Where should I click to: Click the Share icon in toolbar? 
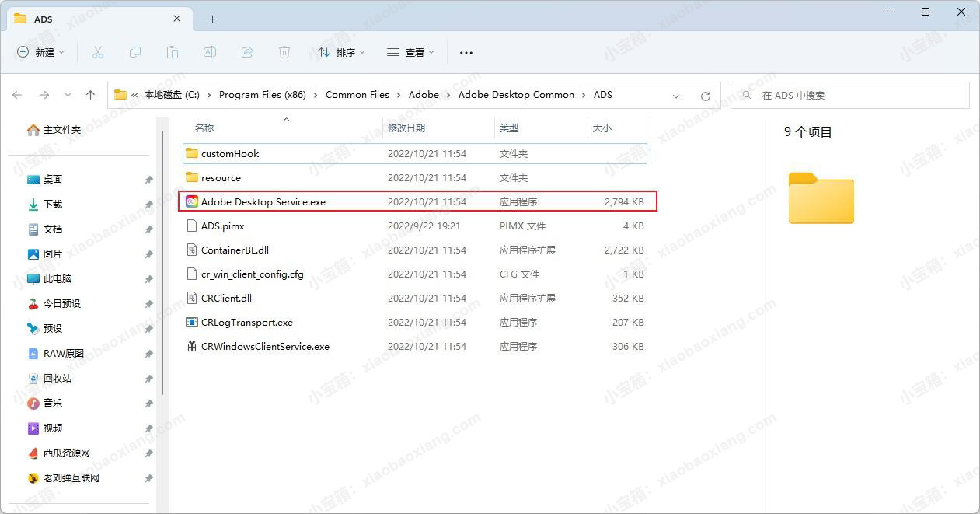pos(247,52)
